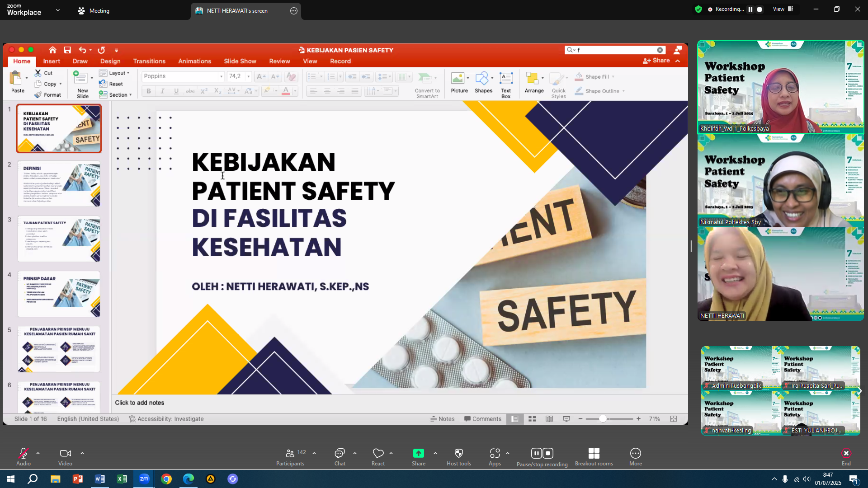Open the Design ribbon tab
This screenshot has width=868, height=488.
click(110, 61)
